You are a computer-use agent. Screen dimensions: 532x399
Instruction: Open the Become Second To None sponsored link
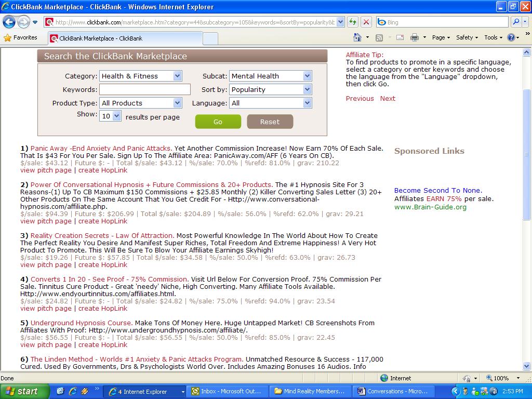click(x=438, y=190)
